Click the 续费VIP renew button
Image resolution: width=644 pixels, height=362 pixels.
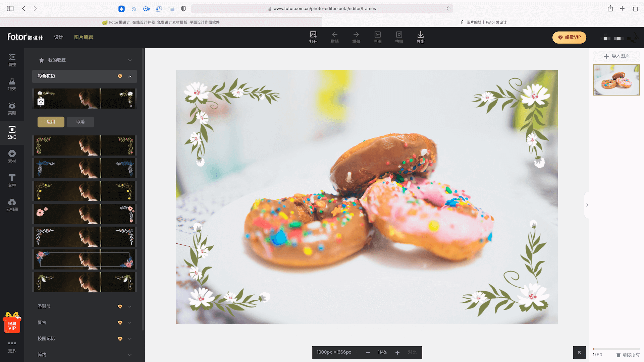(569, 37)
